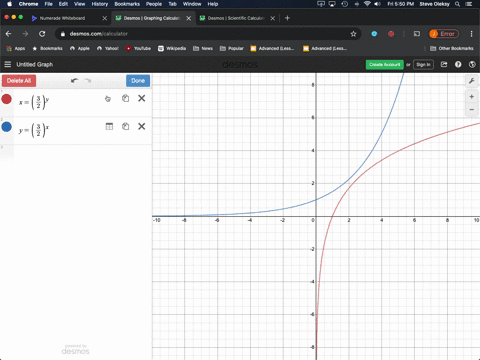480x360 pixels.
Task: Open the Desmos help icon
Action: pos(458,64)
